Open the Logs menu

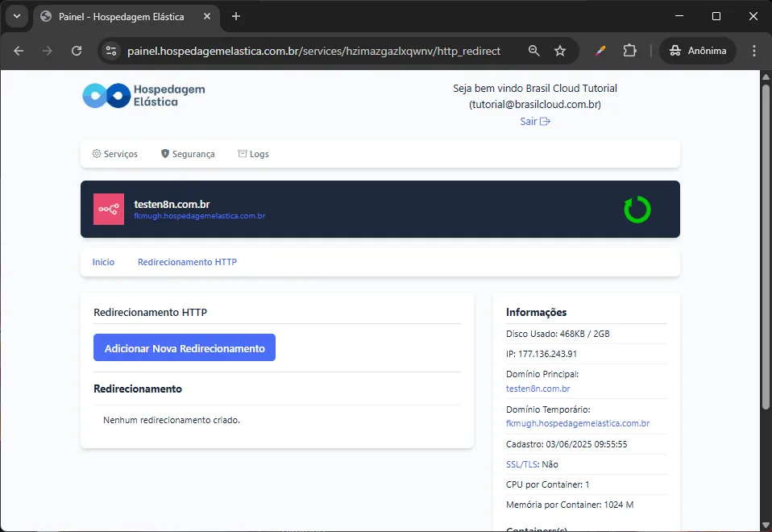point(253,154)
